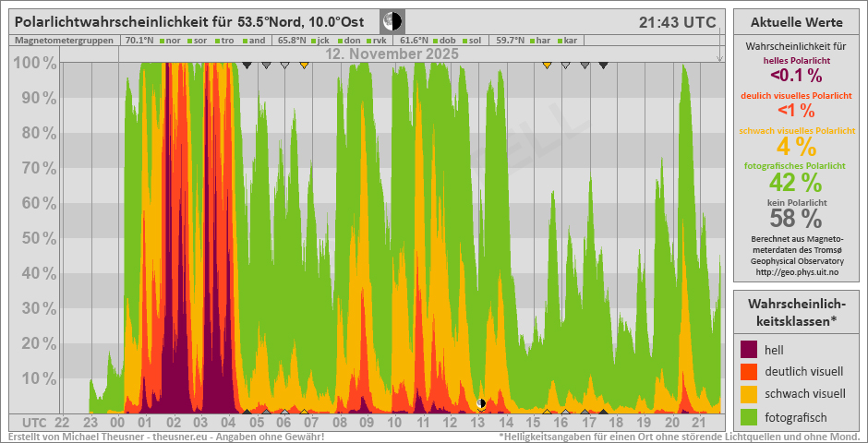Click the green 'dob' magnetometer status indicator
The height and width of the screenshot is (443, 868).
click(434, 41)
